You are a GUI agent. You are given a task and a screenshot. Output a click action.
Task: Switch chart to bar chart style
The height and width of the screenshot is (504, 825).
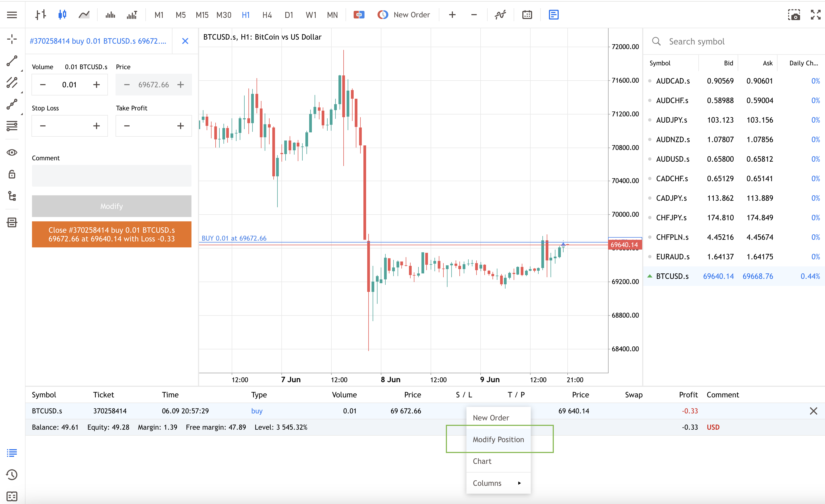pyautogui.click(x=40, y=15)
